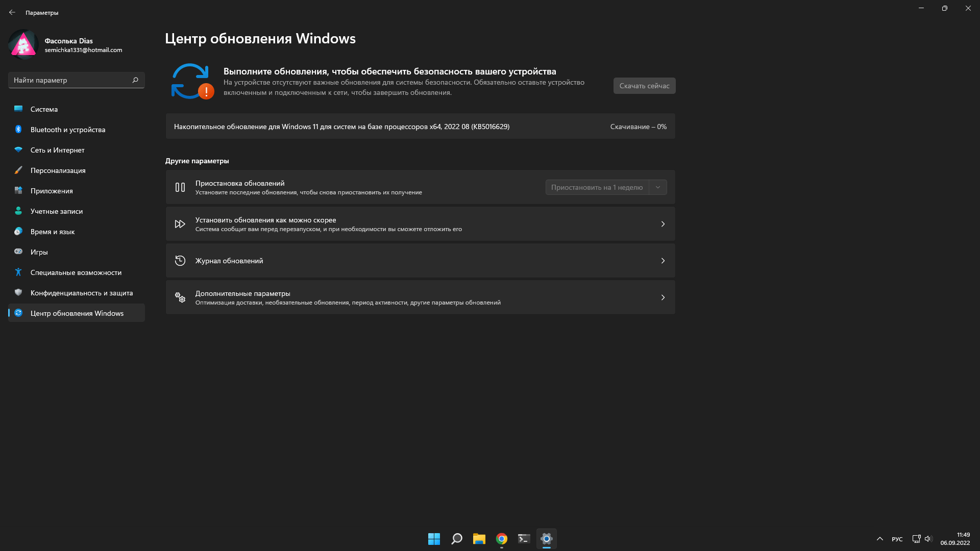
Task: Click the Wi-Fi icon next to Сеть и Интернет
Action: click(x=18, y=149)
